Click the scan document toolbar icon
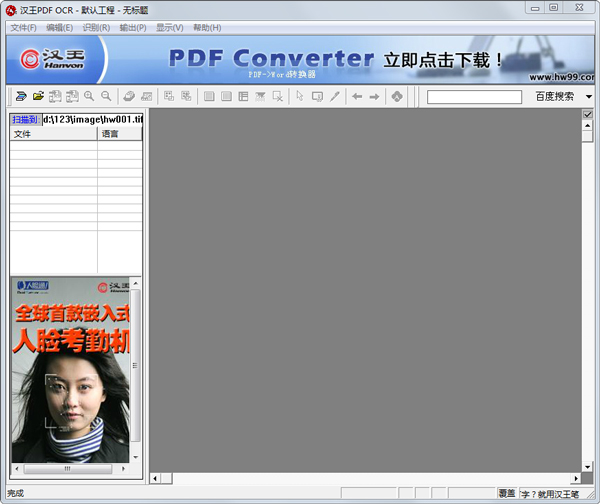This screenshot has width=600, height=504. pos(21,96)
